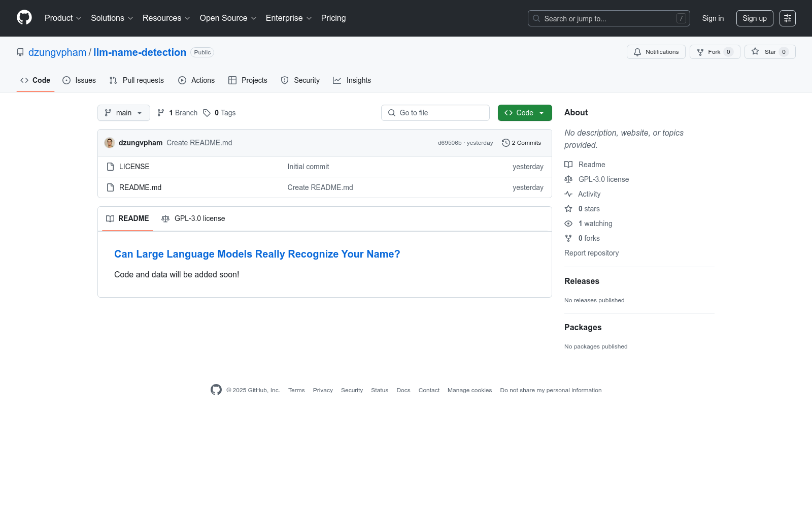The width and height of the screenshot is (812, 508).
Task: Open the Pull requests tab
Action: click(x=137, y=80)
